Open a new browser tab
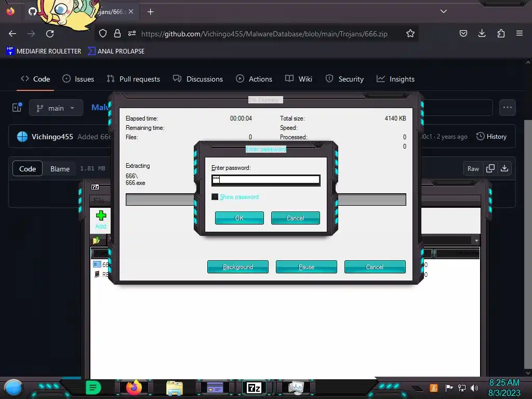 150,12
